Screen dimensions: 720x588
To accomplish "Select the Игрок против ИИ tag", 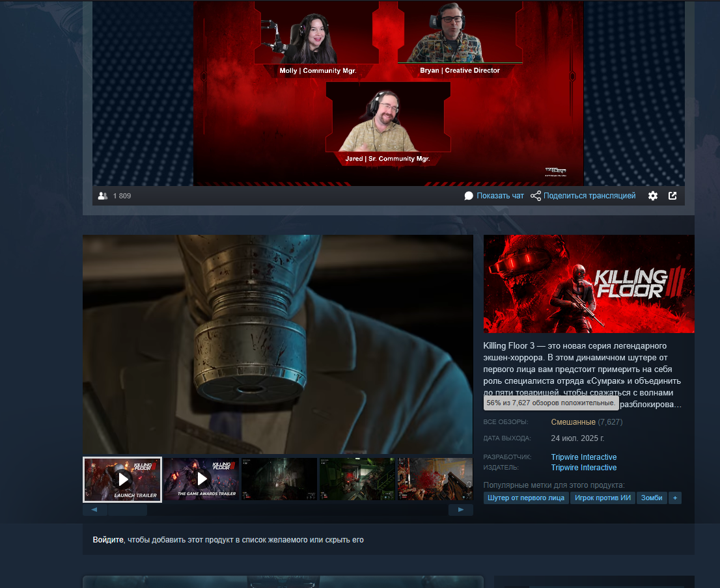I will pyautogui.click(x=602, y=498).
